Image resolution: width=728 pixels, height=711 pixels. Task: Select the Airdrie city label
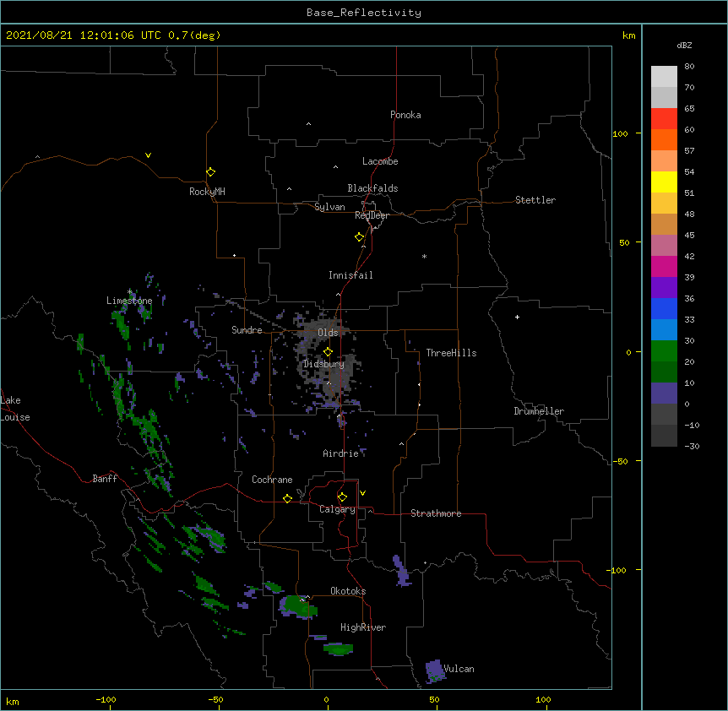pos(340,453)
